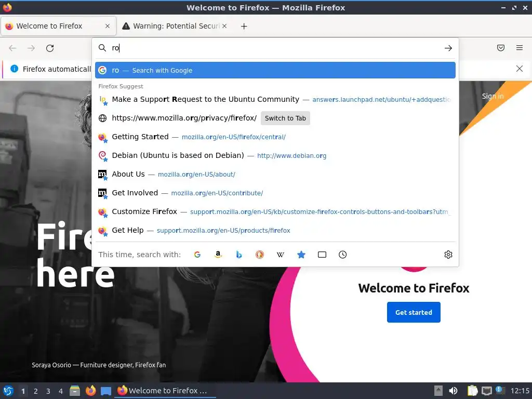Image resolution: width=532 pixels, height=399 pixels.
Task: Reload the current page
Action: pos(50,48)
